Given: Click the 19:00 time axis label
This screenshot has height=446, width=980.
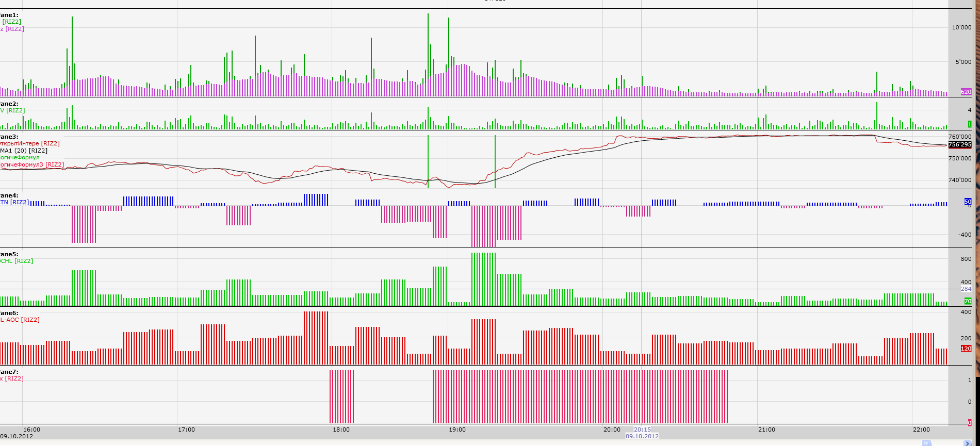Looking at the screenshot, I should 458,430.
